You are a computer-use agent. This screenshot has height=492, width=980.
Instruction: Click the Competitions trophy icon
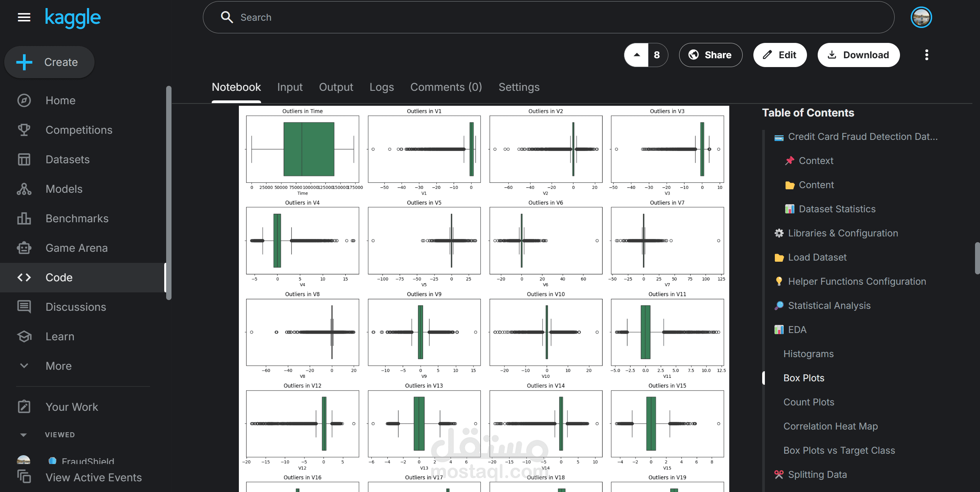[x=24, y=130]
